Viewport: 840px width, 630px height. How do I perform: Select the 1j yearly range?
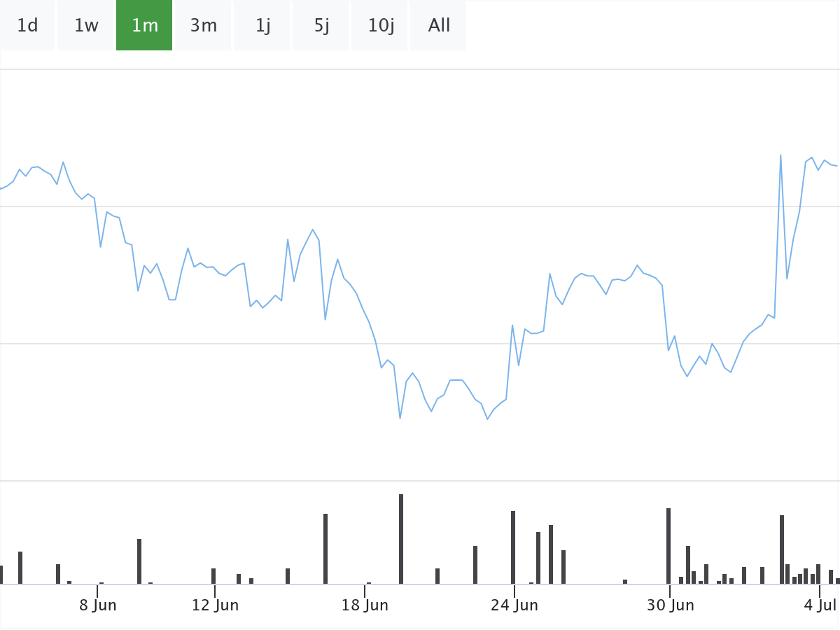[x=262, y=26]
